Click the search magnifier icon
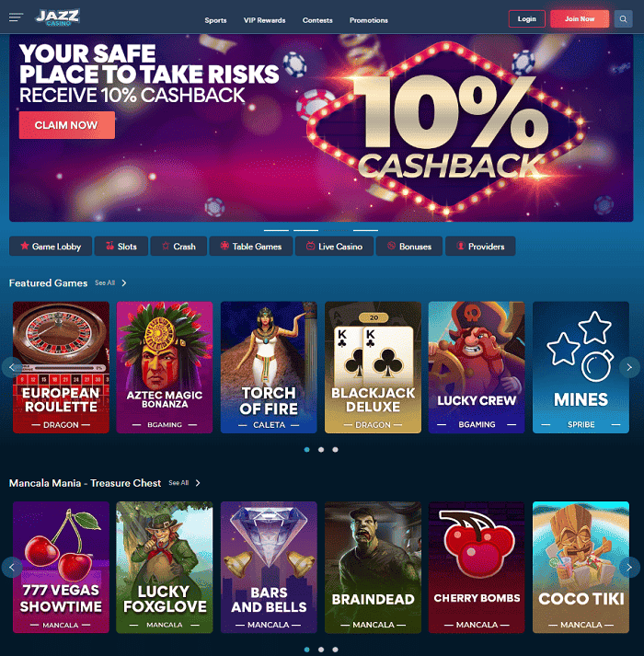The image size is (644, 656). pos(623,19)
